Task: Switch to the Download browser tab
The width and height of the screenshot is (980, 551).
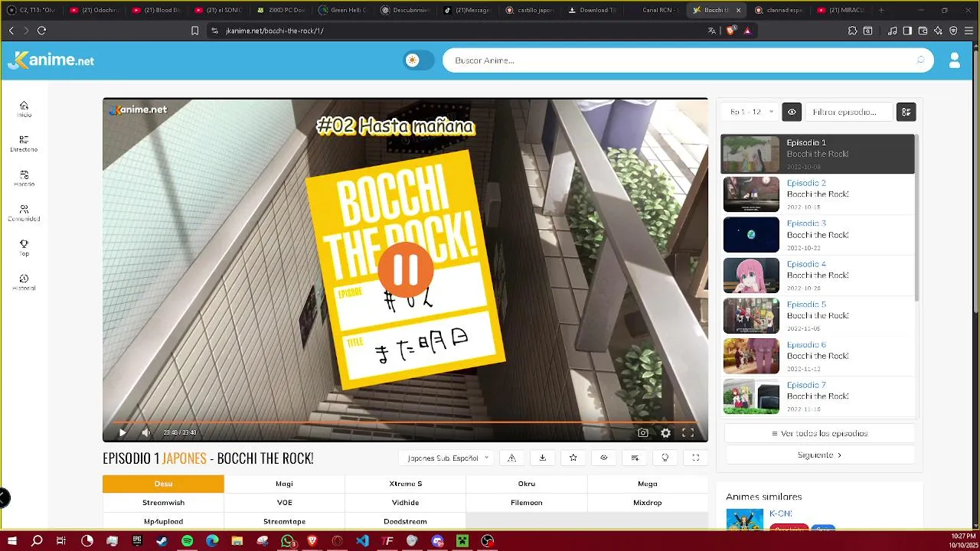Action: 592,10
